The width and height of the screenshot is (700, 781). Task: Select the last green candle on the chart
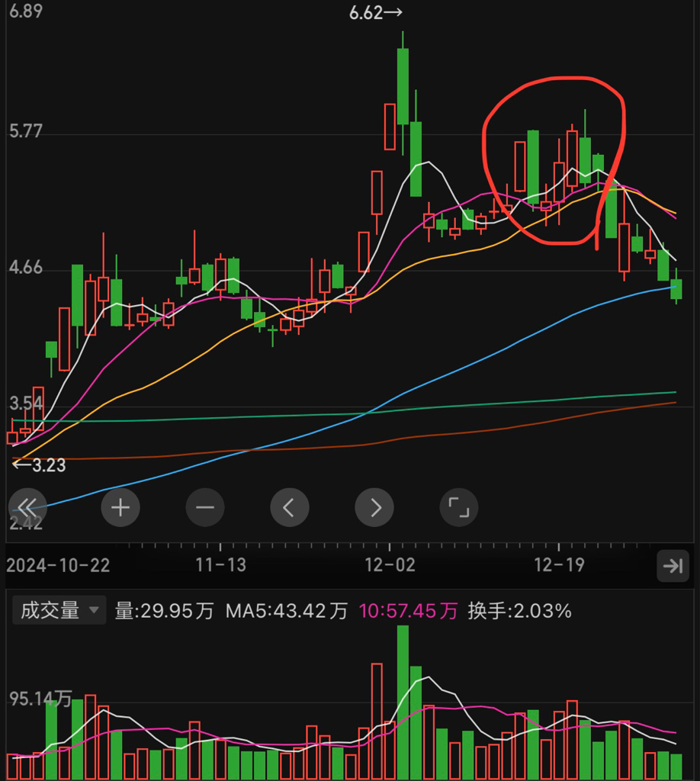pos(676,289)
